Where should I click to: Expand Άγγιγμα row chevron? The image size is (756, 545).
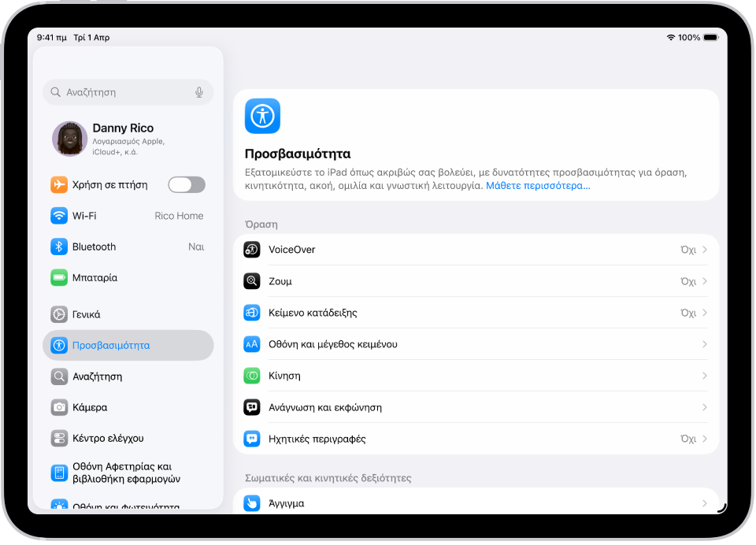click(704, 503)
